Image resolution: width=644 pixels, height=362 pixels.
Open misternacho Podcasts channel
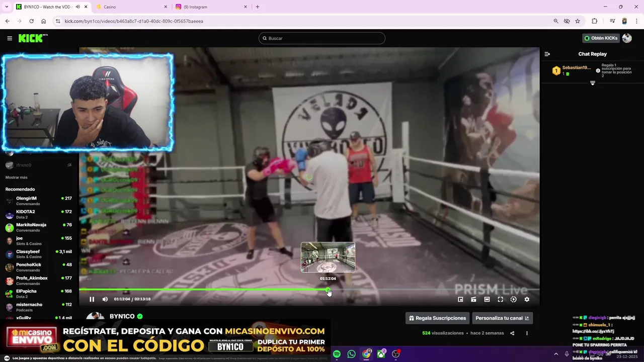[x=39, y=307]
